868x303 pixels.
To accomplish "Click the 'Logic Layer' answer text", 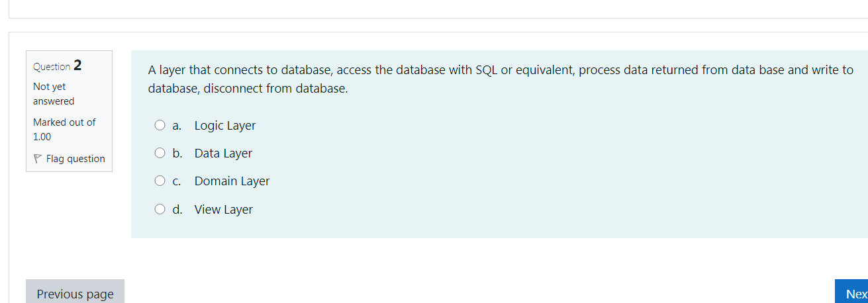I will click(x=225, y=126).
